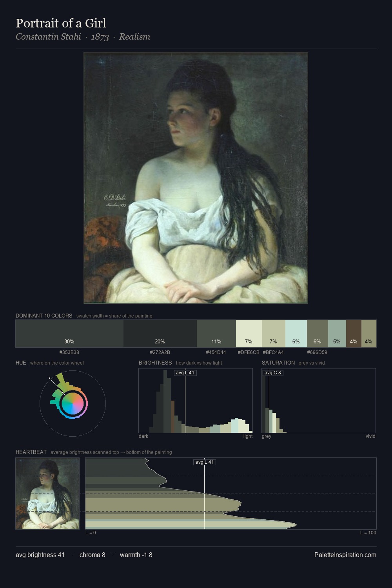Select the 30% swatch #353B38
392x588 pixels.
(69, 334)
